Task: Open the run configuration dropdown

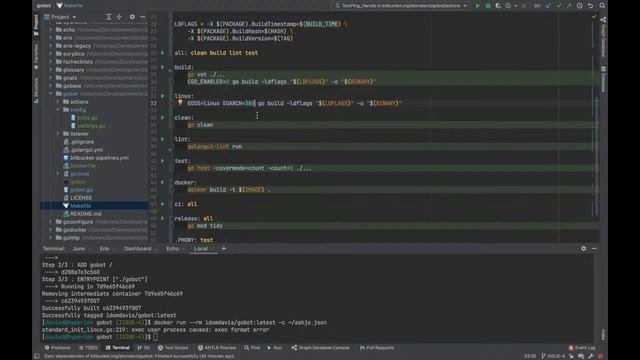Action: (x=401, y=6)
